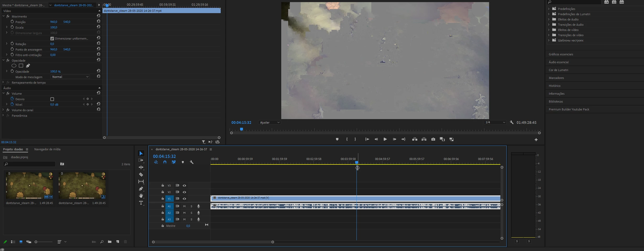The image size is (644, 251).
Task: Open the Cor de Lumetri panel
Action: 559,70
